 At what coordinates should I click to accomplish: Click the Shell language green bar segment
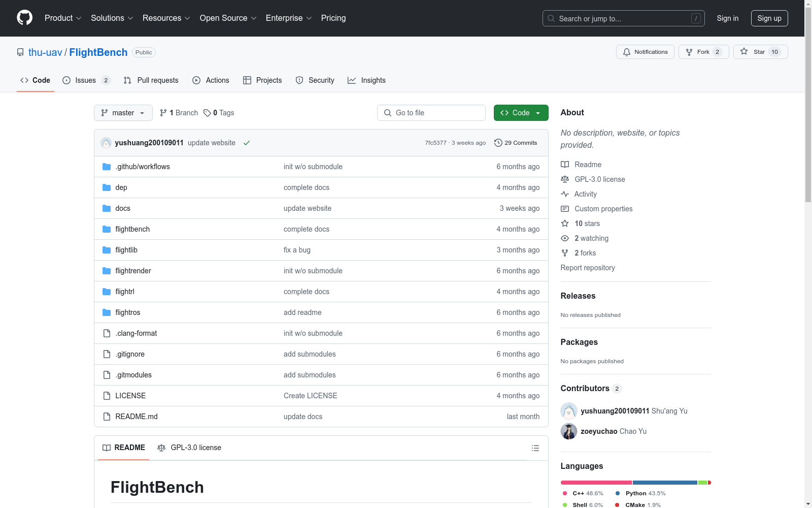click(x=702, y=483)
